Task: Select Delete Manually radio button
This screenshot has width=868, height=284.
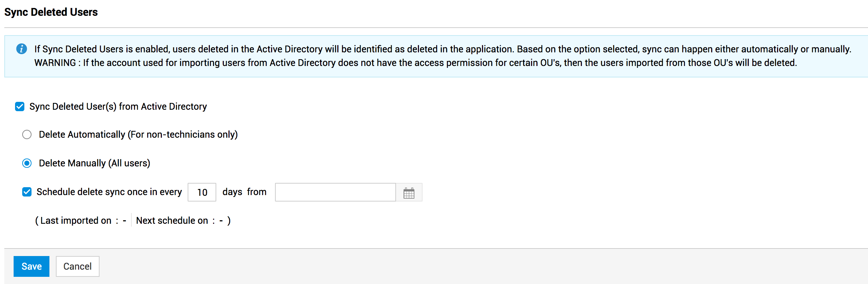Action: click(27, 163)
